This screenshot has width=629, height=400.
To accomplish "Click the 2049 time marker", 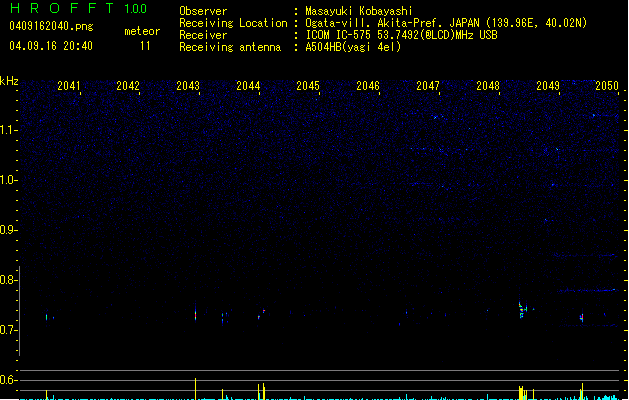I will (548, 86).
